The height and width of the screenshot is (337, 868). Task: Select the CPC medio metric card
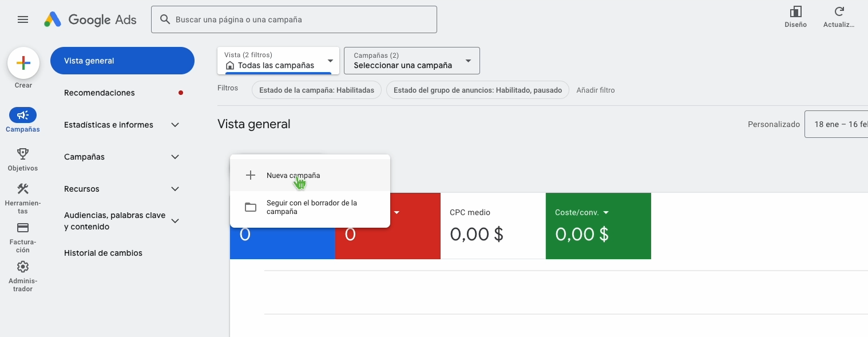click(x=493, y=226)
